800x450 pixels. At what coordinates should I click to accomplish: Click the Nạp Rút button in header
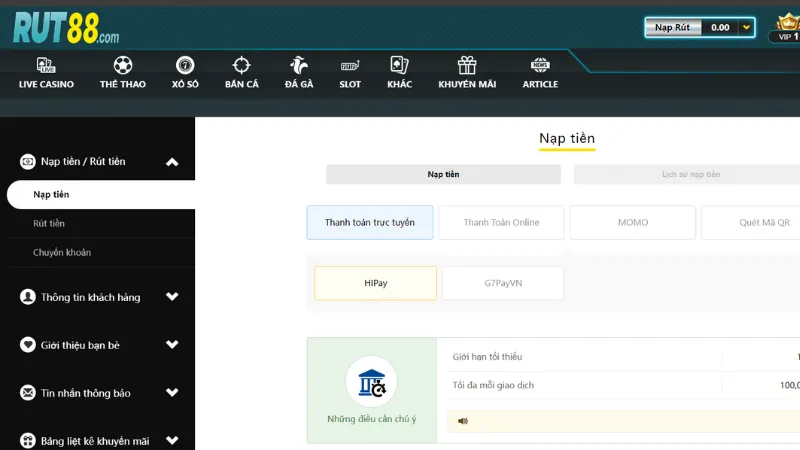pos(673,28)
